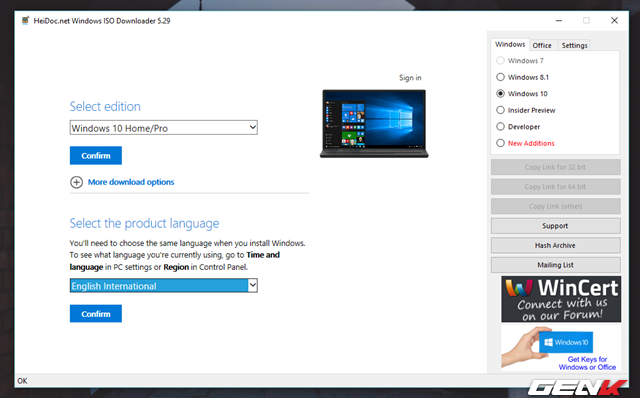Choose the Developer radio option
The width and height of the screenshot is (640, 398).
pyautogui.click(x=500, y=127)
